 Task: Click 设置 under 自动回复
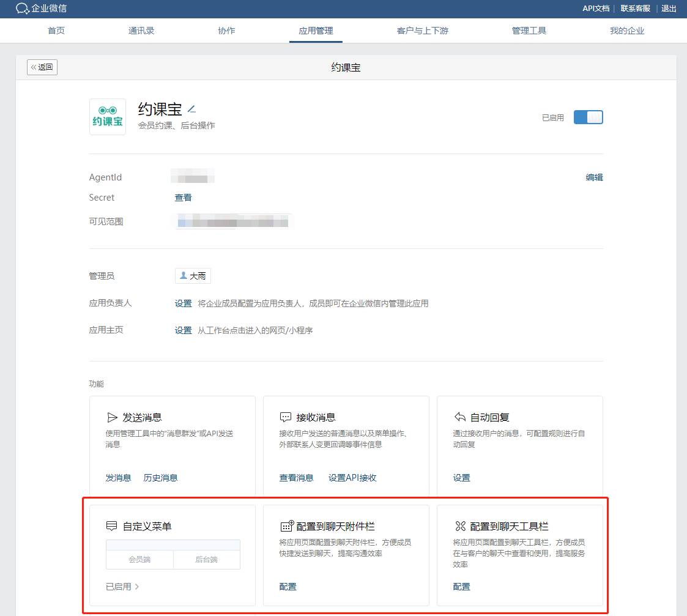pyautogui.click(x=461, y=478)
